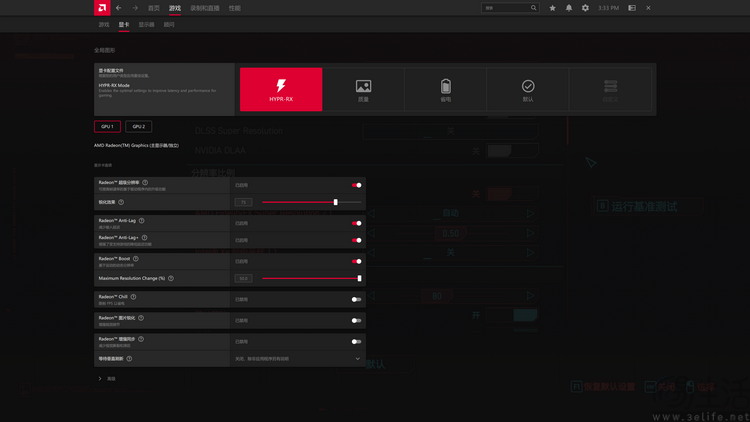This screenshot has width=750, height=422.
Task: Open help for 锐化效果
Action: point(121,202)
